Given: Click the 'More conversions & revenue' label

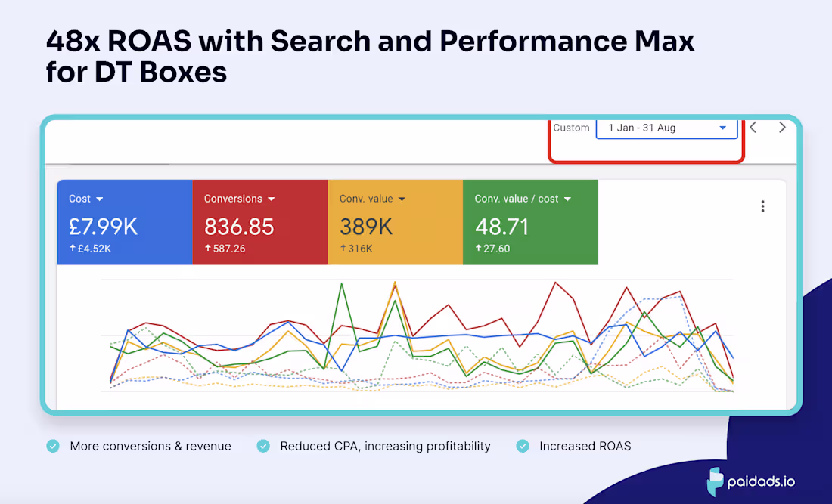Looking at the screenshot, I should pyautogui.click(x=151, y=446).
